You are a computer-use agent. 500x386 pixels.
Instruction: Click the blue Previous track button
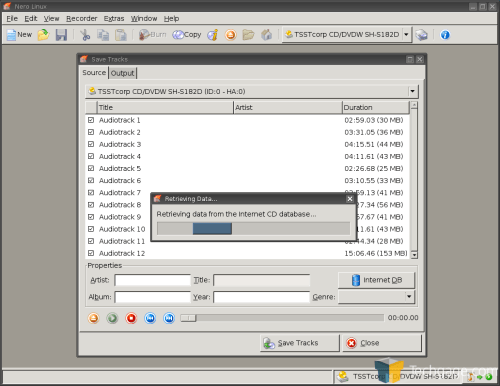pyautogui.click(x=150, y=318)
